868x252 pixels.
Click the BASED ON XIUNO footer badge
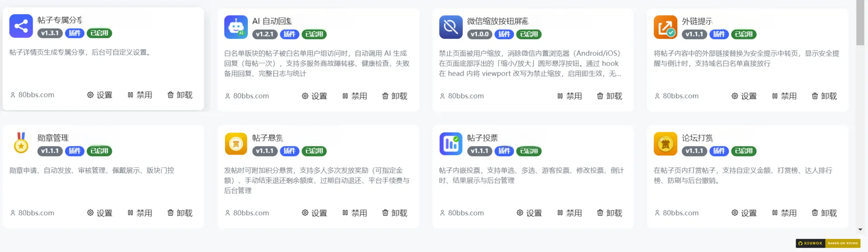click(x=843, y=243)
